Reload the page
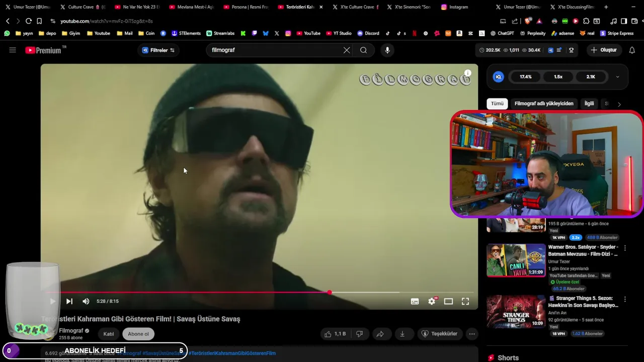This screenshot has height=362, width=644. 29,21
